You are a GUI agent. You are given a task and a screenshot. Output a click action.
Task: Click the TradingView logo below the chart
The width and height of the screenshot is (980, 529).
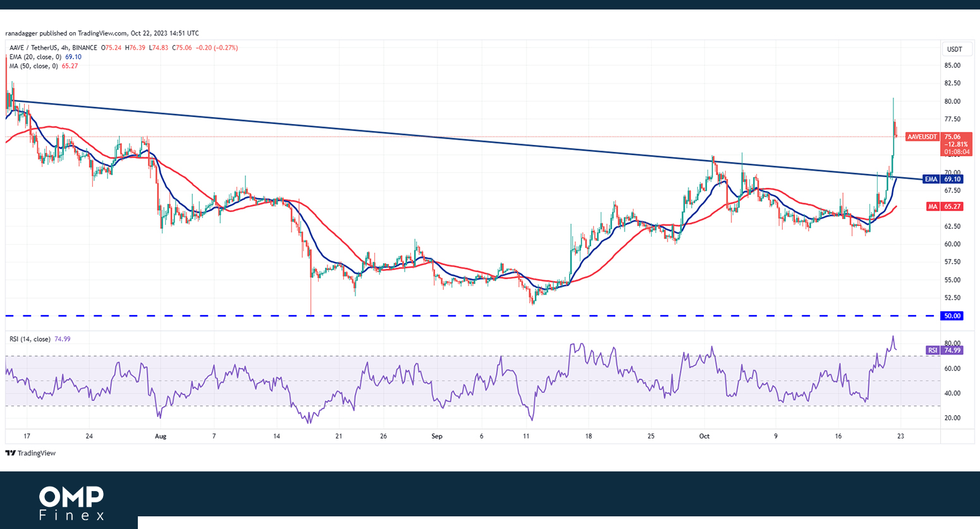pyautogui.click(x=30, y=453)
